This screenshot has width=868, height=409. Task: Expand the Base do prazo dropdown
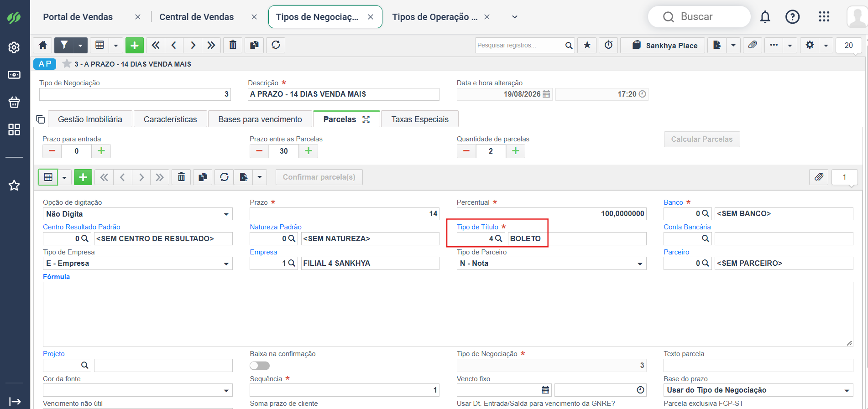click(x=847, y=390)
